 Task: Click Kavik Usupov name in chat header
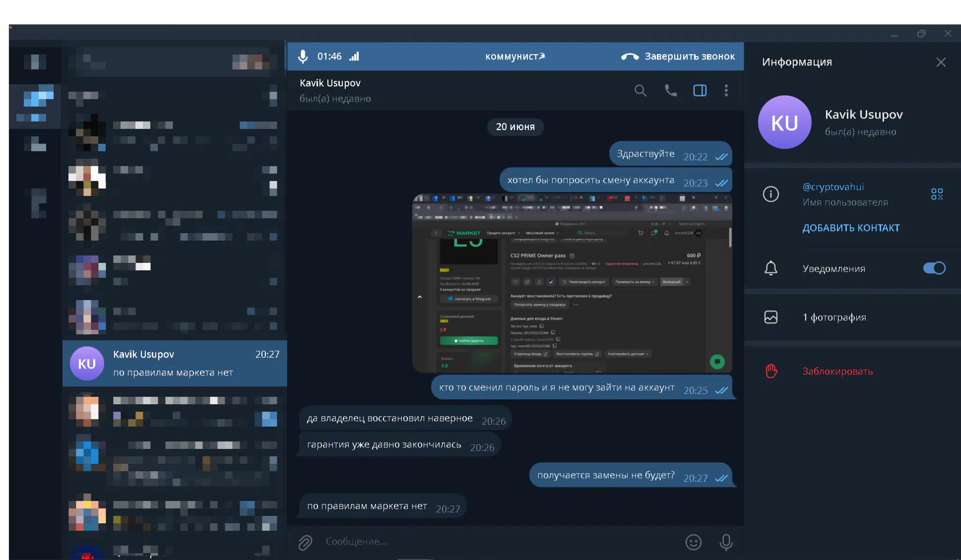(x=330, y=83)
